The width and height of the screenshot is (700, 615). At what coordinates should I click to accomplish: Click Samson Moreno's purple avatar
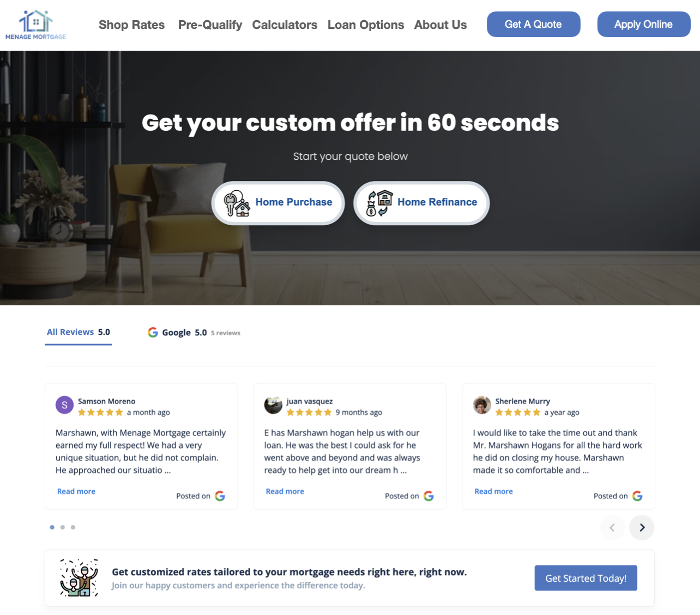point(64,405)
